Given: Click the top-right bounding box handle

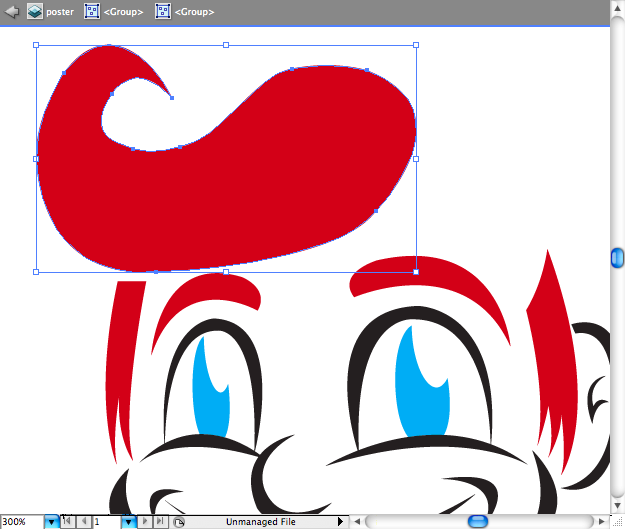Looking at the screenshot, I should point(416,45).
